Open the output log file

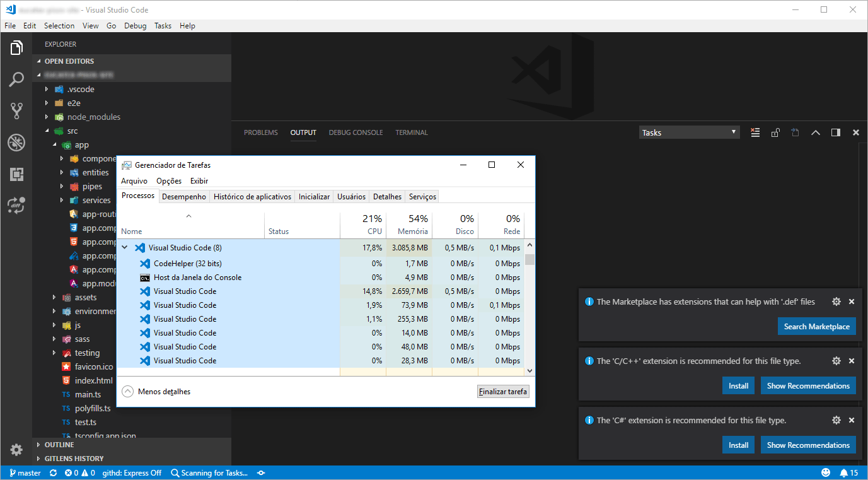(796, 132)
